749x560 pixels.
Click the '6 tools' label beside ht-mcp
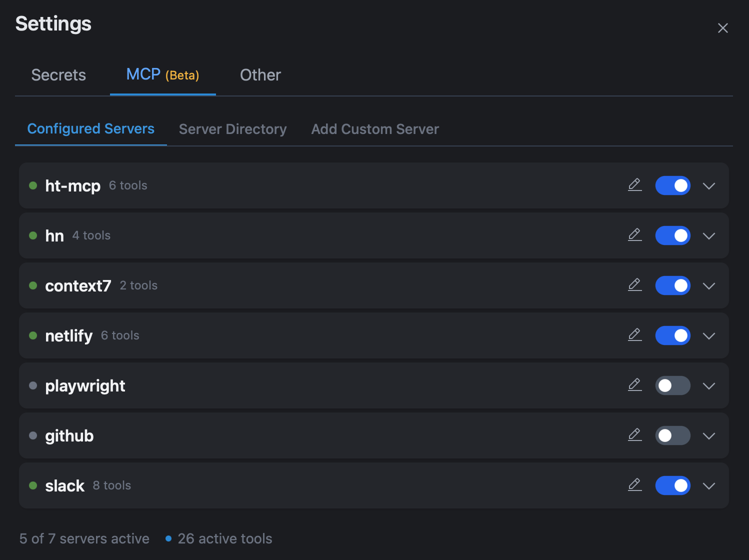(128, 185)
